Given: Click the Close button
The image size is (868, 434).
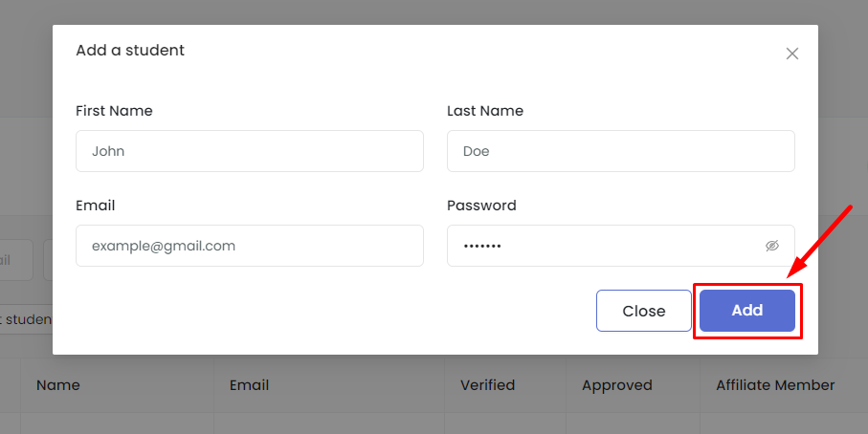Looking at the screenshot, I should click(644, 311).
